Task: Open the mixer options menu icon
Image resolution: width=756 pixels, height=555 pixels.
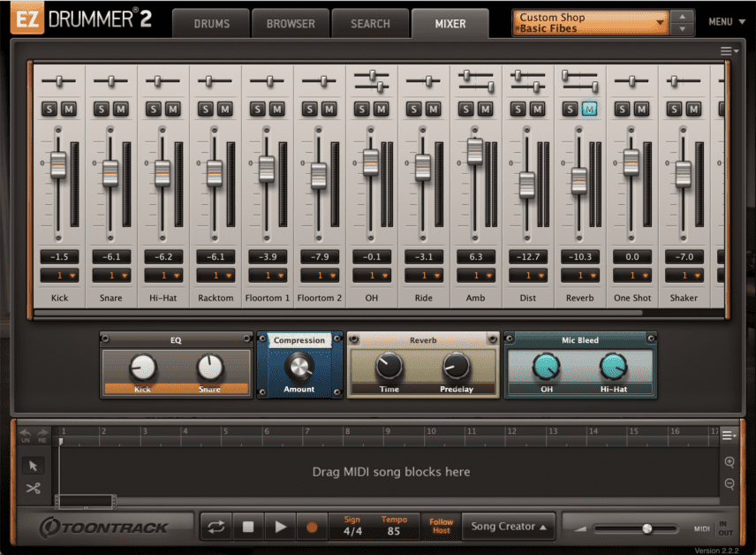Action: click(729, 50)
